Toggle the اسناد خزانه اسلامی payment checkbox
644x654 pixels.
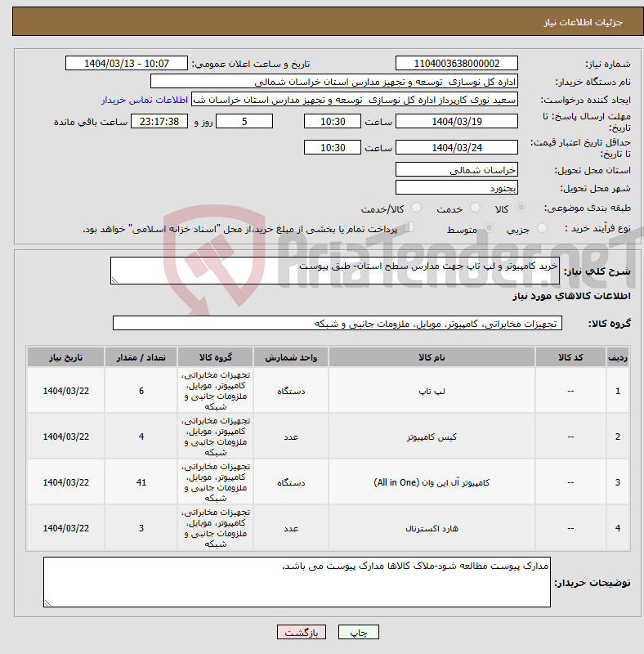click(409, 227)
